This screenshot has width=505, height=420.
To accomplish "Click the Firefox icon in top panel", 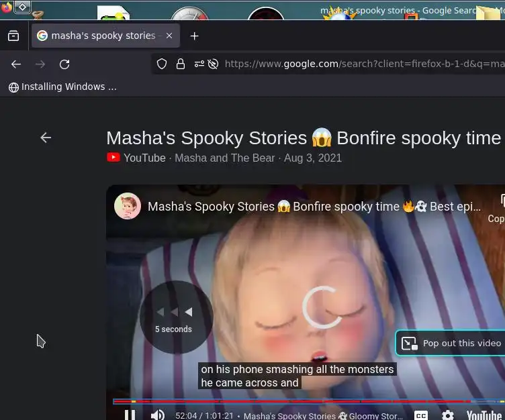I will pyautogui.click(x=6, y=7).
